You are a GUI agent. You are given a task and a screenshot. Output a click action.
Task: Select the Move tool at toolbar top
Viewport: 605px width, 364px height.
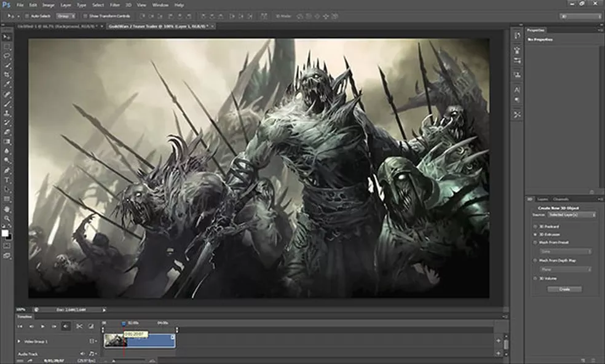coord(7,37)
